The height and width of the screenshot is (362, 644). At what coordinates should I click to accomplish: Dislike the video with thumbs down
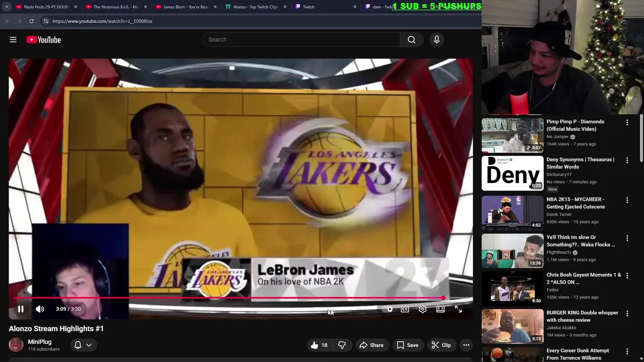(342, 345)
